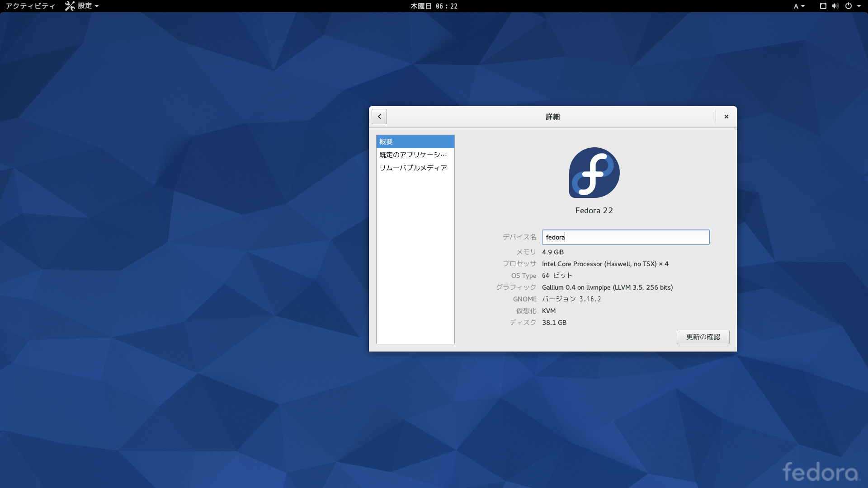Image resolution: width=868 pixels, height=488 pixels.
Task: Click the デバイス名 label
Action: (519, 237)
